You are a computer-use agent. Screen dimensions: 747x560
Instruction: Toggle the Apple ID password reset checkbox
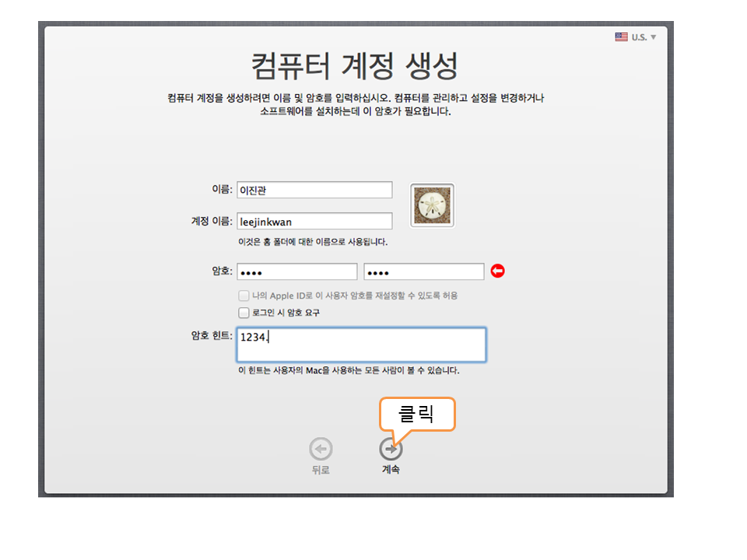click(x=244, y=296)
